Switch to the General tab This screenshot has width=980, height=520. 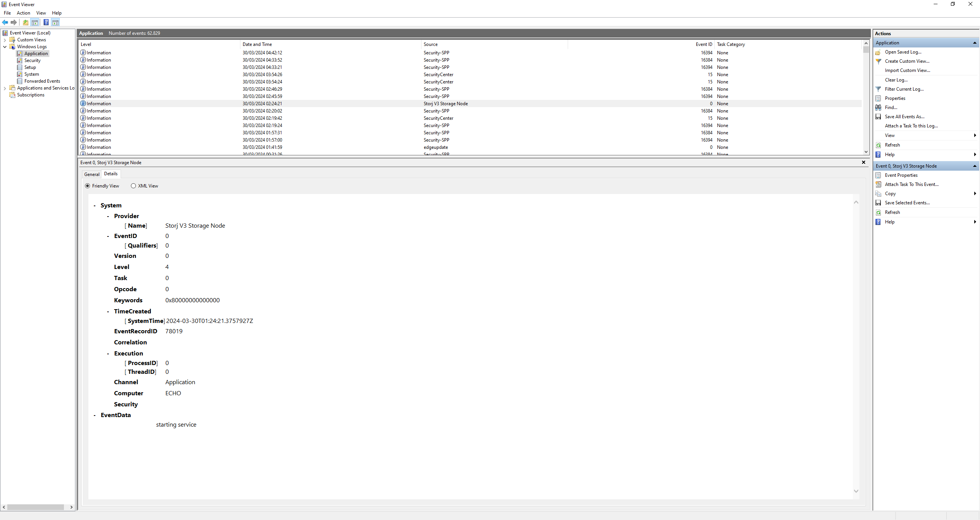pyautogui.click(x=91, y=174)
